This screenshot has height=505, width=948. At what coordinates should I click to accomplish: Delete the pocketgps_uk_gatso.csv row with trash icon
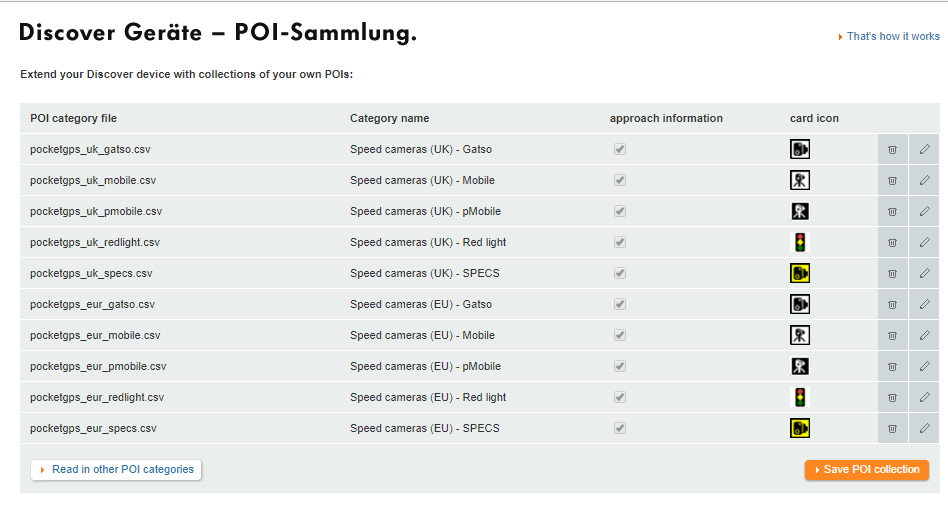(892, 149)
